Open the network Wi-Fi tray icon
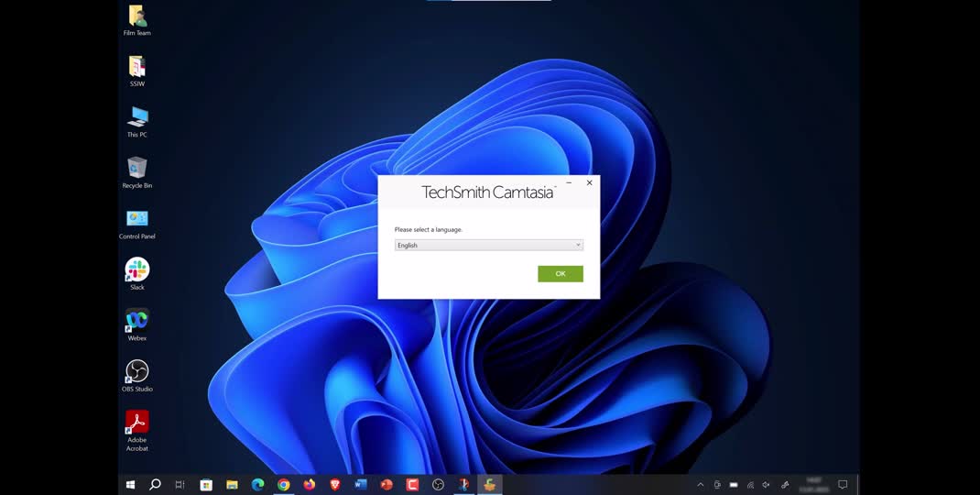Image resolution: width=980 pixels, height=495 pixels. click(x=750, y=484)
